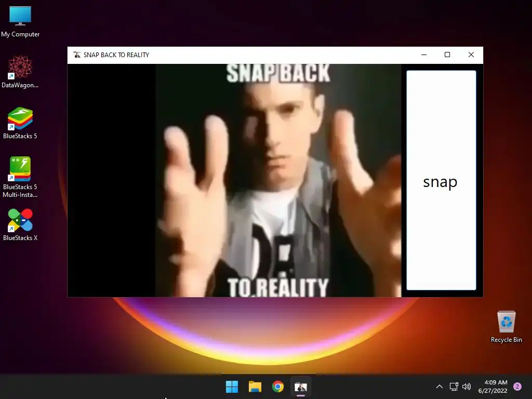Select the BlueStacks X shortcut
The image size is (532, 399).
coord(20,225)
